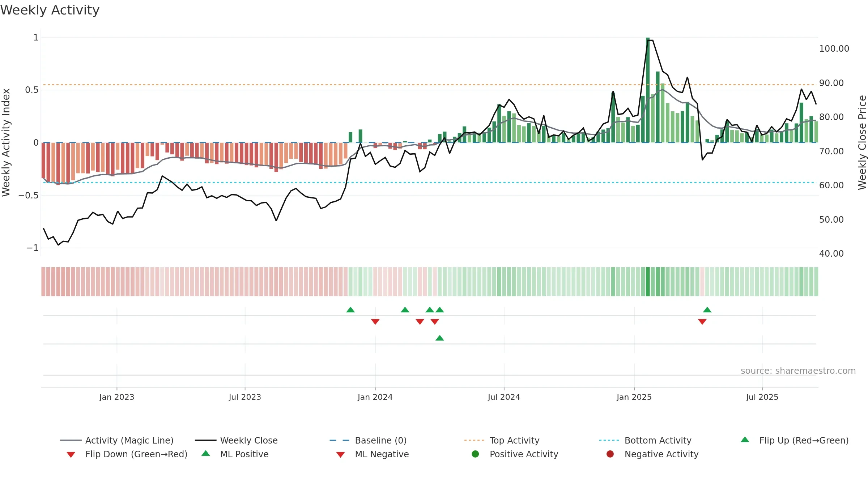
Task: Click the ML Positive green triangle on second marker row
Action: [x=440, y=338]
